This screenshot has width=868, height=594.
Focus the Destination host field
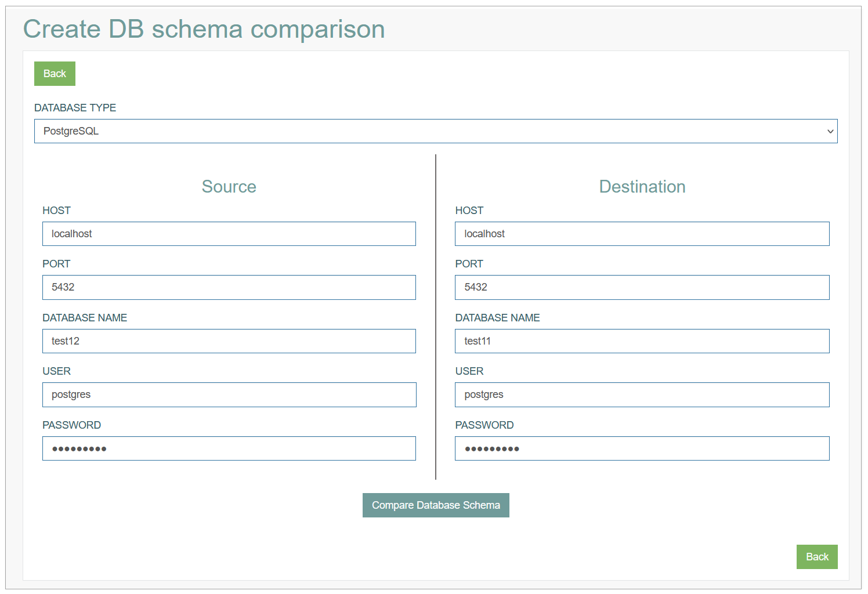(x=642, y=234)
